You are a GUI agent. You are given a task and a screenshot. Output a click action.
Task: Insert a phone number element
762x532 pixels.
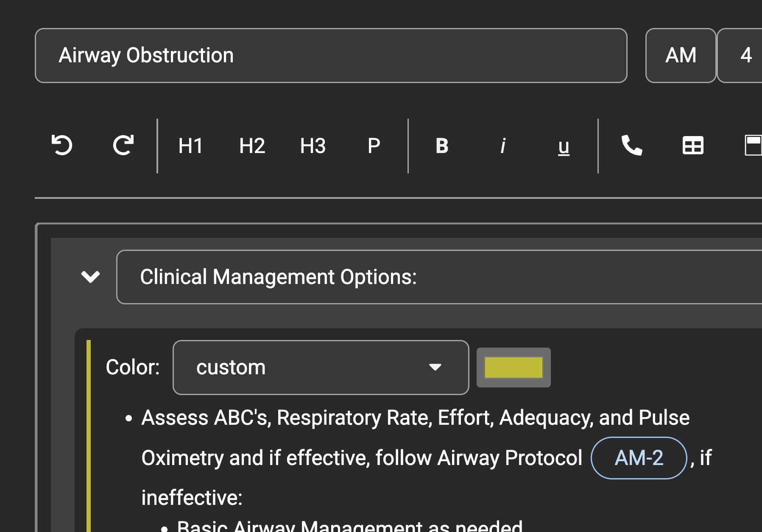(x=631, y=145)
